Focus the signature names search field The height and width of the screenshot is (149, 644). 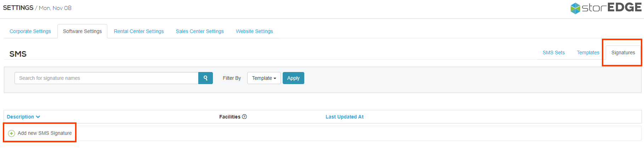106,78
